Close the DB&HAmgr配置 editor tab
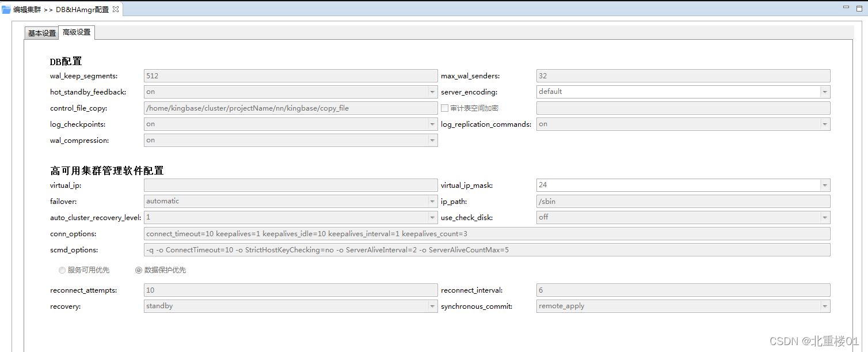The height and width of the screenshot is (352, 868). pyautogui.click(x=116, y=9)
